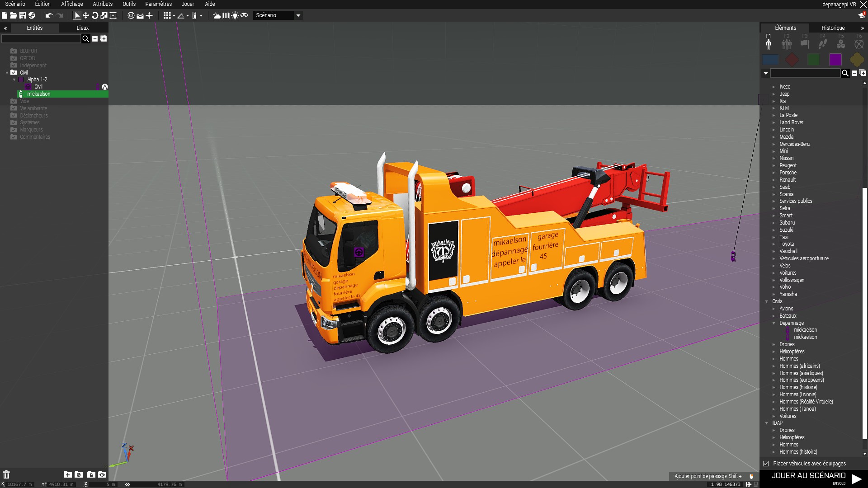Open the Attributs menu
The height and width of the screenshot is (488, 868).
pyautogui.click(x=103, y=4)
